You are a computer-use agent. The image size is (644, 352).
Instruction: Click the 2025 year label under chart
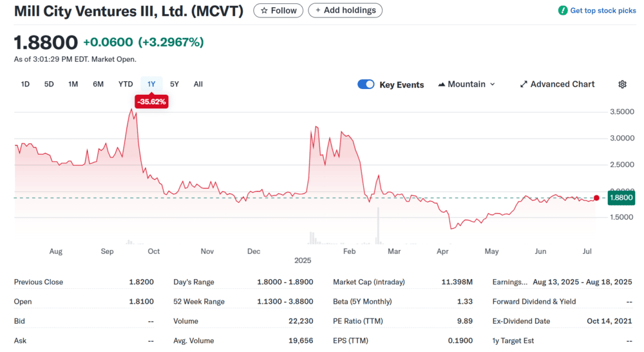tap(303, 260)
